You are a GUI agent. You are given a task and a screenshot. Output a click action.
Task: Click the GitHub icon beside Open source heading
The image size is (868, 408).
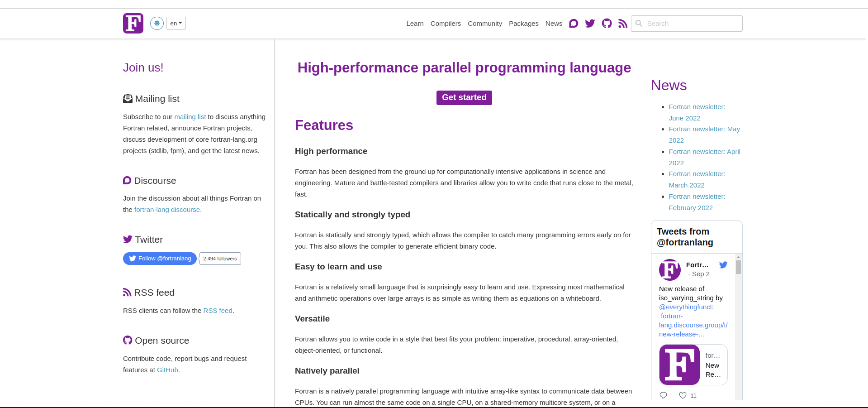point(128,340)
